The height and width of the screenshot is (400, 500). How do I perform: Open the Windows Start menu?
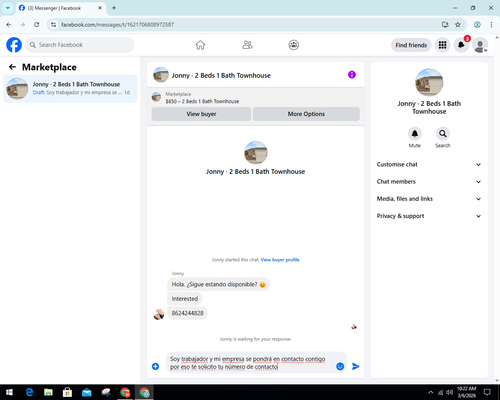tap(9, 392)
